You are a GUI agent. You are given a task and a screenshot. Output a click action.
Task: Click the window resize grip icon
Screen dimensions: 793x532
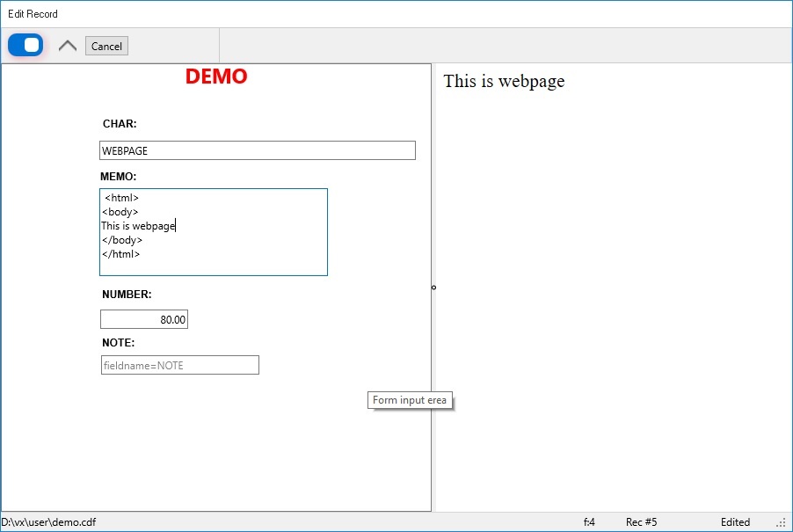pos(782,523)
